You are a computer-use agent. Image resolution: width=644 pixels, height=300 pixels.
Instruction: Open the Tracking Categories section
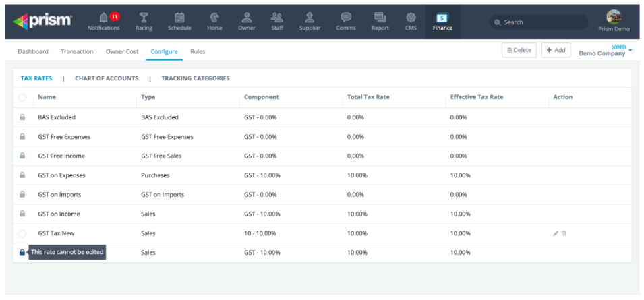pyautogui.click(x=195, y=78)
